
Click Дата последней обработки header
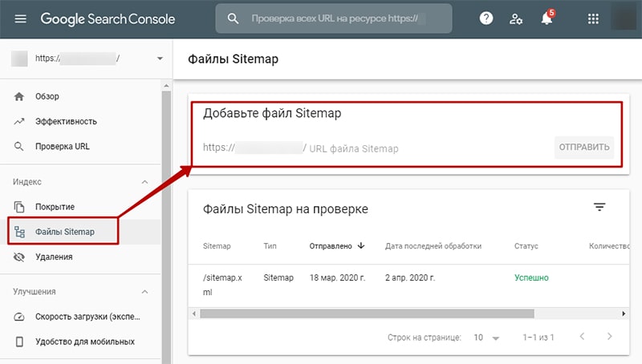(433, 246)
